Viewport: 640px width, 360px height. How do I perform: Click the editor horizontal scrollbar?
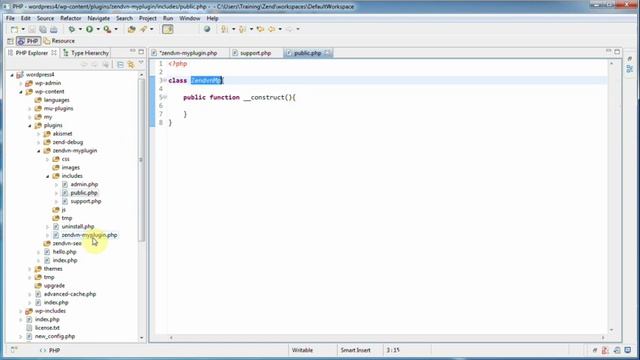[387, 338]
